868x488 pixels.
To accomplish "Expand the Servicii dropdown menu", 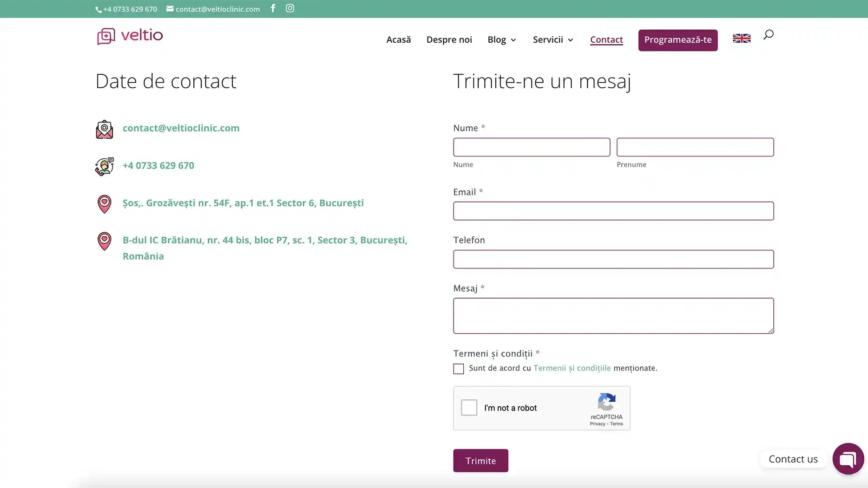I will pos(553,40).
